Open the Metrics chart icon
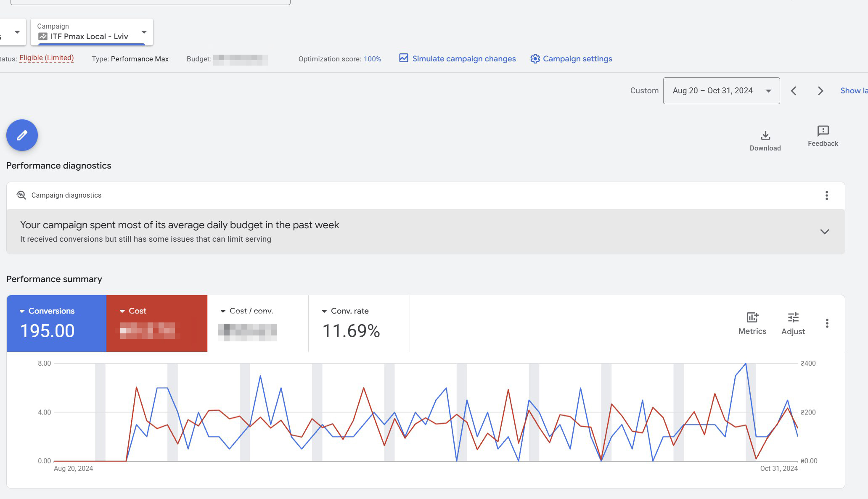 pyautogui.click(x=752, y=317)
